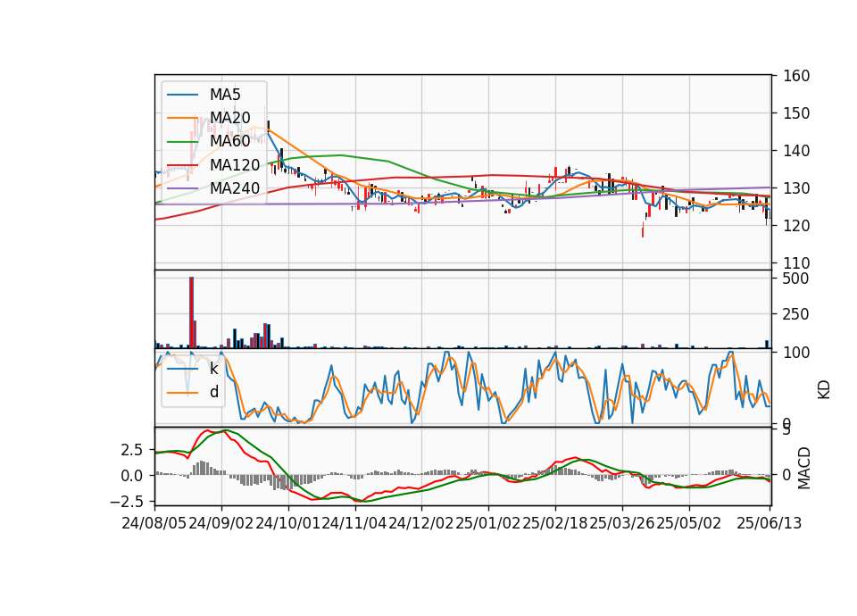Click the d legend label in KD panel

click(213, 392)
